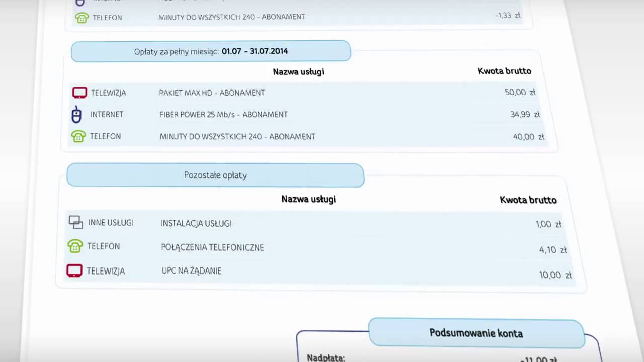Click 'FIBER POWER 25 Mb/s - ABONAMENT' text
This screenshot has height=362, width=644.
223,114
